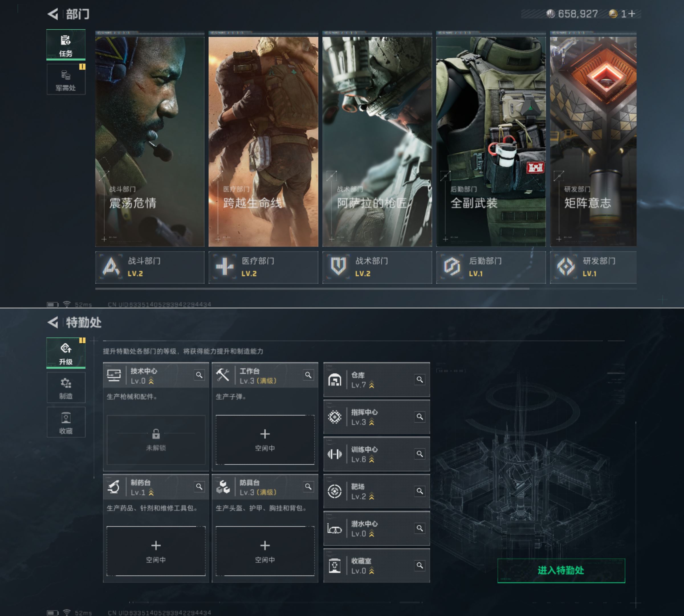Click the 潜水中心 diving mask icon

point(335,529)
